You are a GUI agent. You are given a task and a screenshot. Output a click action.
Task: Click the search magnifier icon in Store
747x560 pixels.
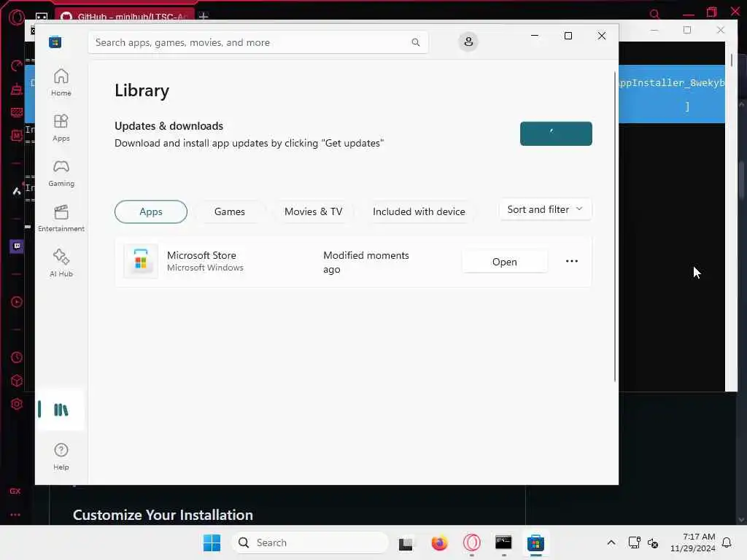point(415,42)
